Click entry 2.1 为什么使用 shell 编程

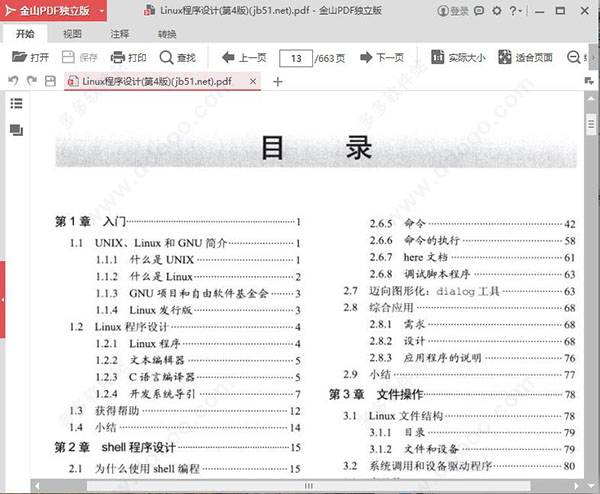(x=185, y=469)
